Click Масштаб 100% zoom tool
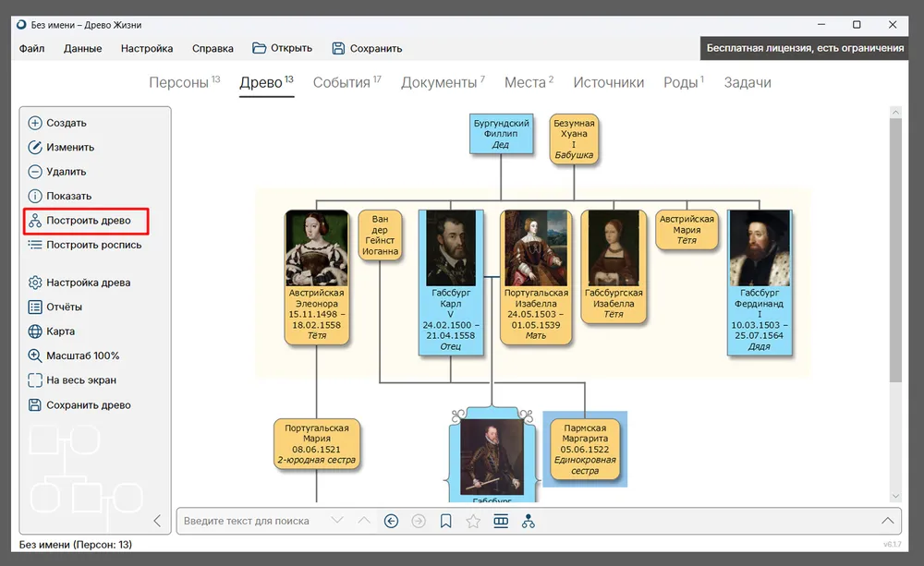 [82, 355]
